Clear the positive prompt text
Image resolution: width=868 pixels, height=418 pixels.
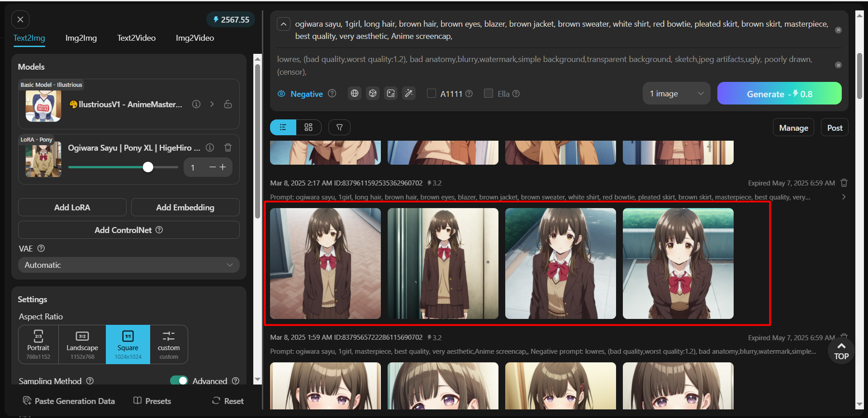pyautogui.click(x=838, y=30)
